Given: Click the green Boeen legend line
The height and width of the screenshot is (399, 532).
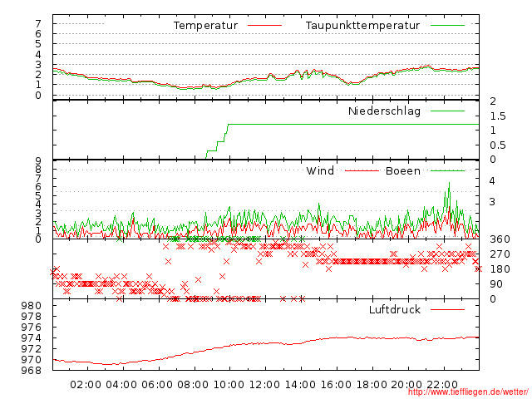Looking at the screenshot, I should point(447,170).
